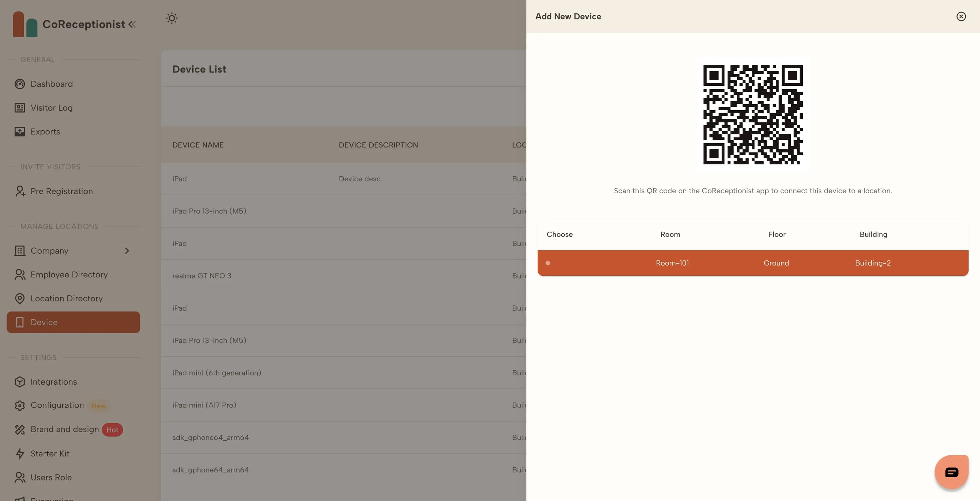Viewport: 980px width, 501px height.
Task: Click the iPad mini (A17 Pro) row
Action: [344, 405]
